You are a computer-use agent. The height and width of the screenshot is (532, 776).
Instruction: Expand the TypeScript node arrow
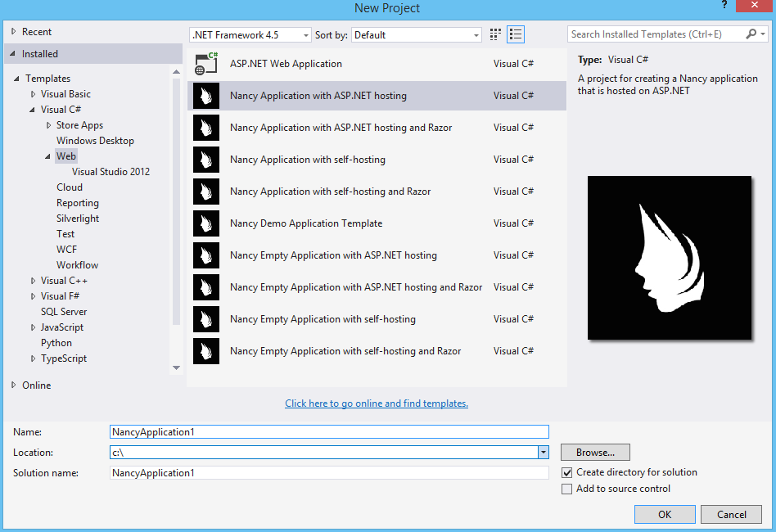33,358
